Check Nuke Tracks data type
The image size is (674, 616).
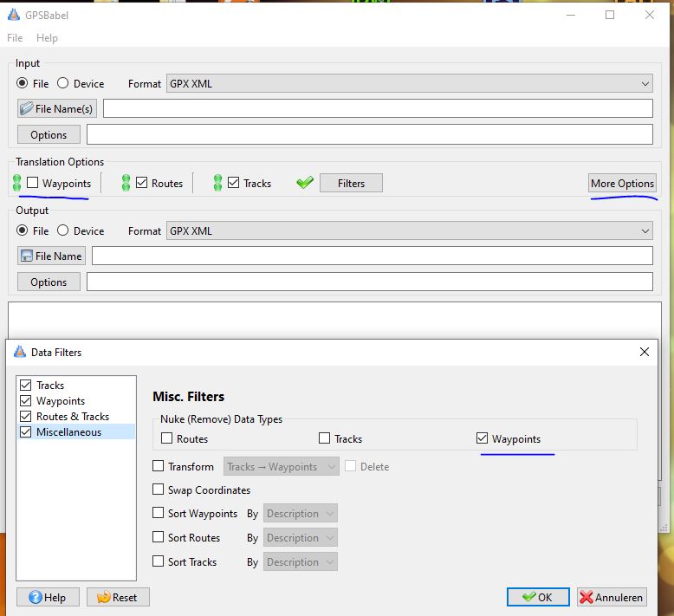[324, 438]
